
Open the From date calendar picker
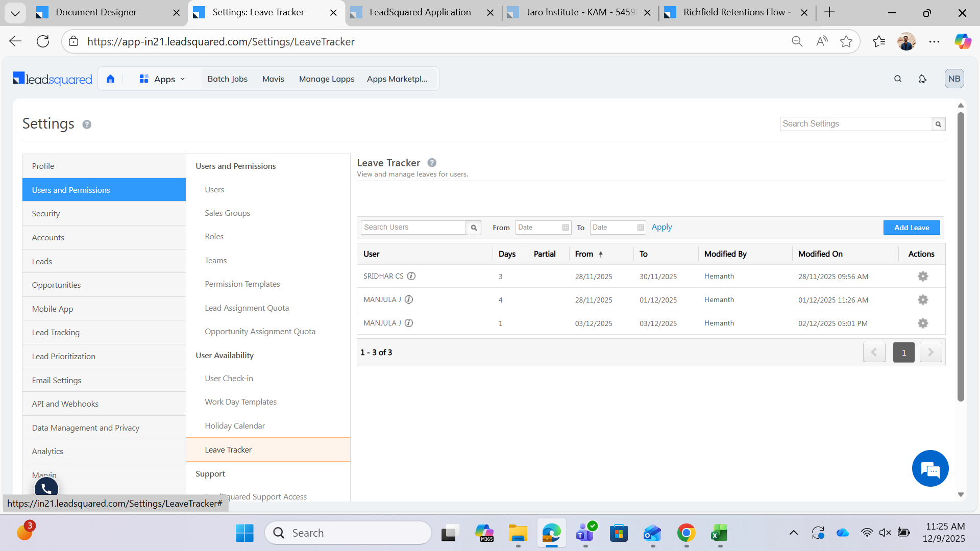pyautogui.click(x=565, y=228)
